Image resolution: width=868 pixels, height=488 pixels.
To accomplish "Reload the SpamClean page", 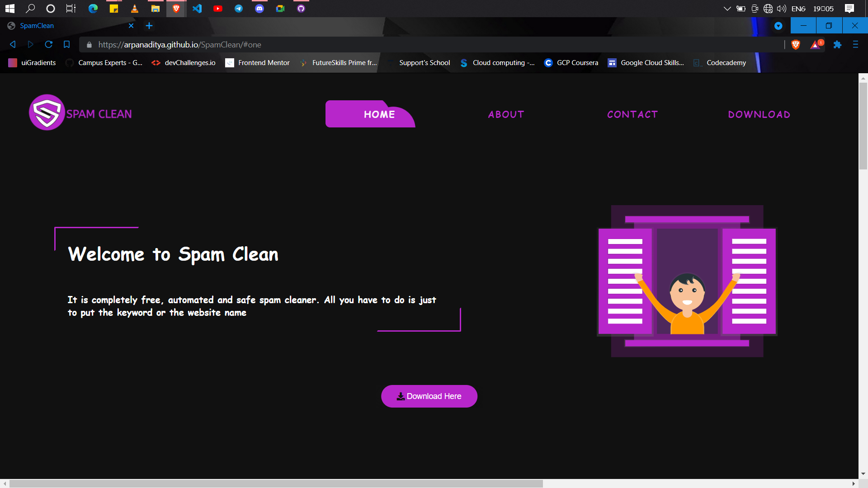I will click(x=48, y=44).
